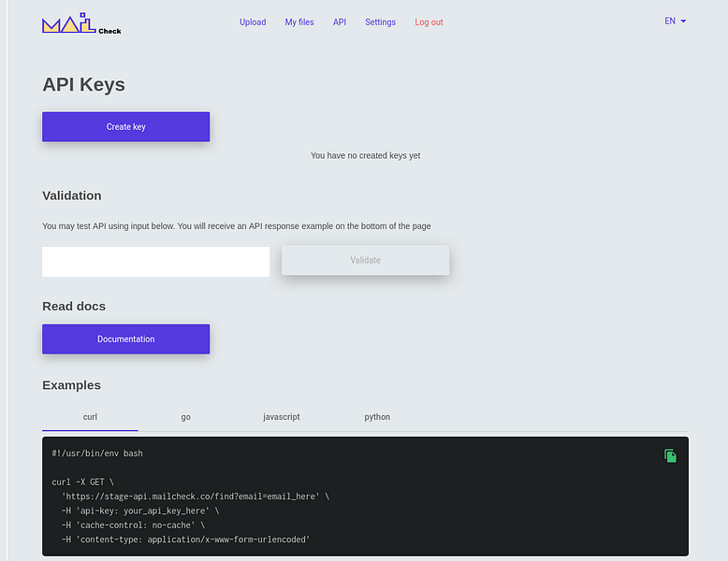Image resolution: width=728 pixels, height=561 pixels.
Task: Click the Validate button
Action: click(x=365, y=260)
